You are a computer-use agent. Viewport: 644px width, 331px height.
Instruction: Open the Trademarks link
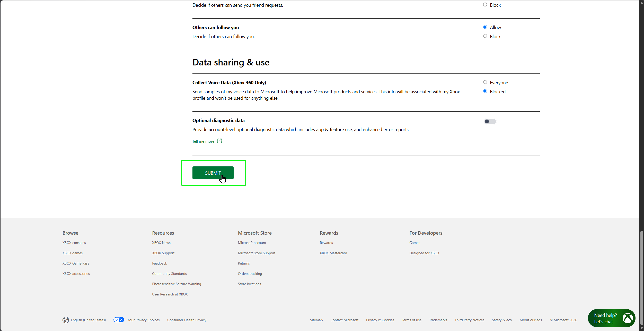point(438,320)
